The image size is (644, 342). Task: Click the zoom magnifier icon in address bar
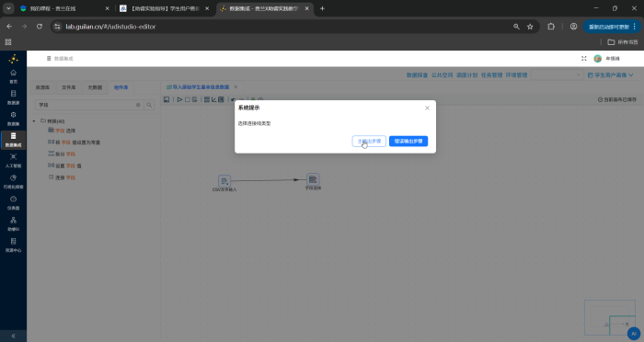[516, 27]
